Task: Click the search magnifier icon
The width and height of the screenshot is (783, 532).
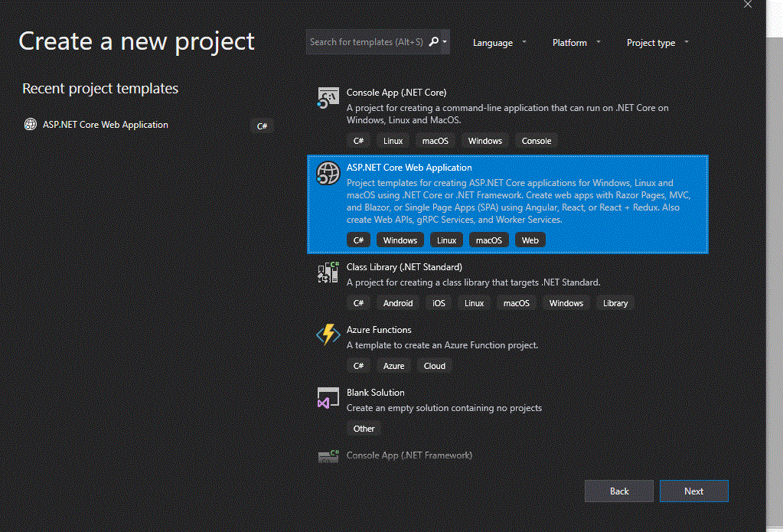Action: (x=433, y=42)
